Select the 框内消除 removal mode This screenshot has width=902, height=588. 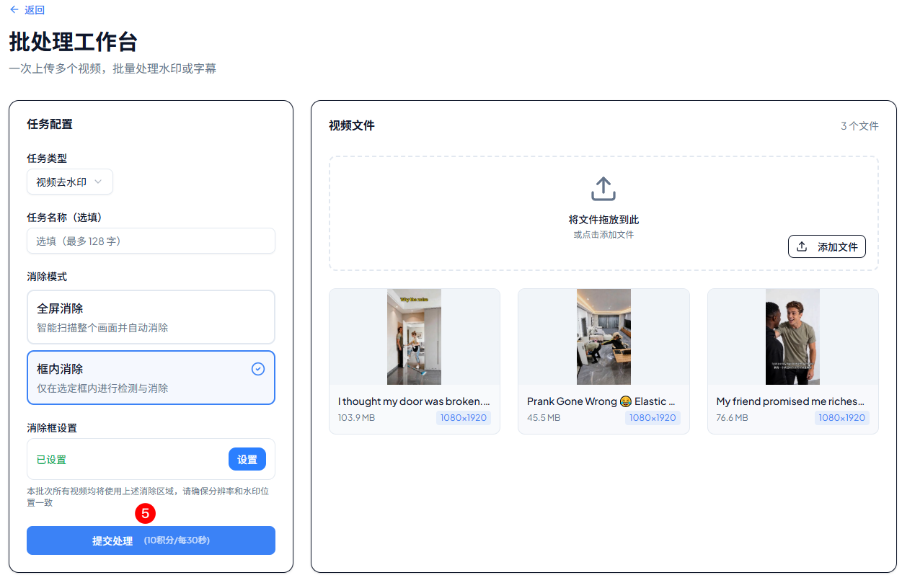[151, 378]
